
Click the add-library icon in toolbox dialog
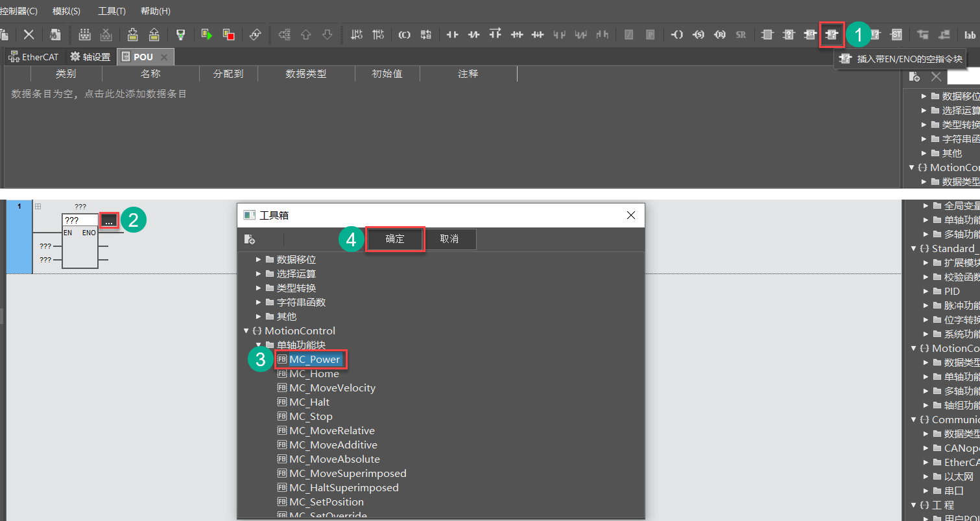pos(250,239)
